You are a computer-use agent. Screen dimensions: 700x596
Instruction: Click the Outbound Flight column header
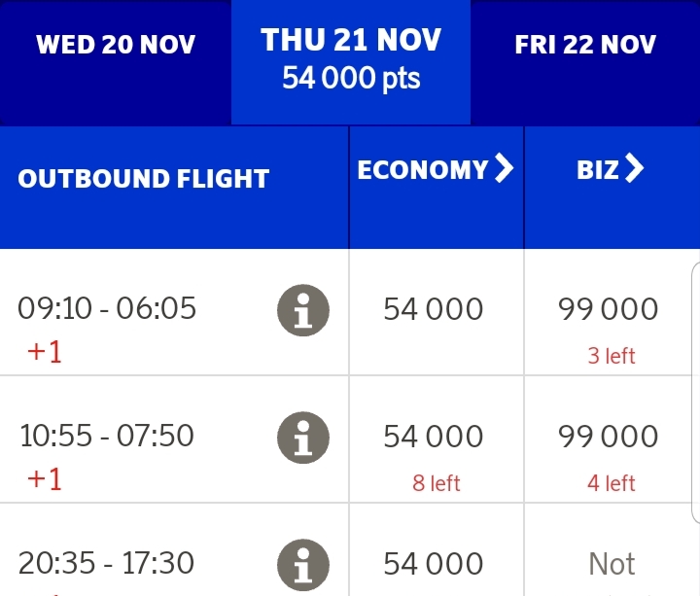pos(143,179)
